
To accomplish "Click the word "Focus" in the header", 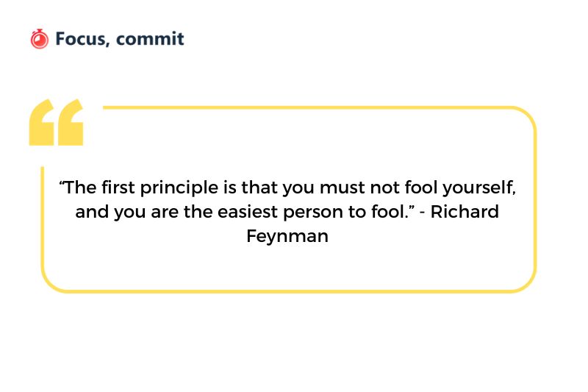I will click(x=82, y=39).
